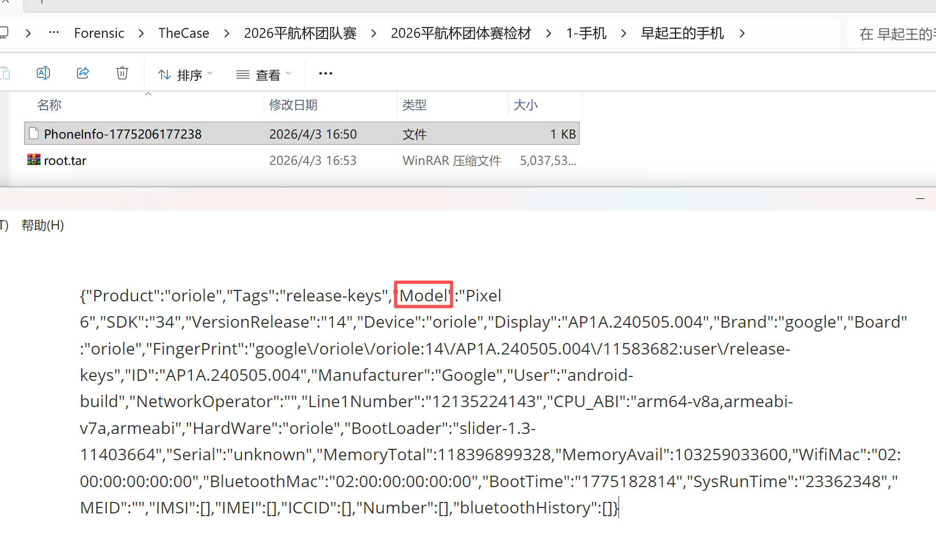
Task: Sort by the 修改日期 column header
Action: [x=293, y=105]
